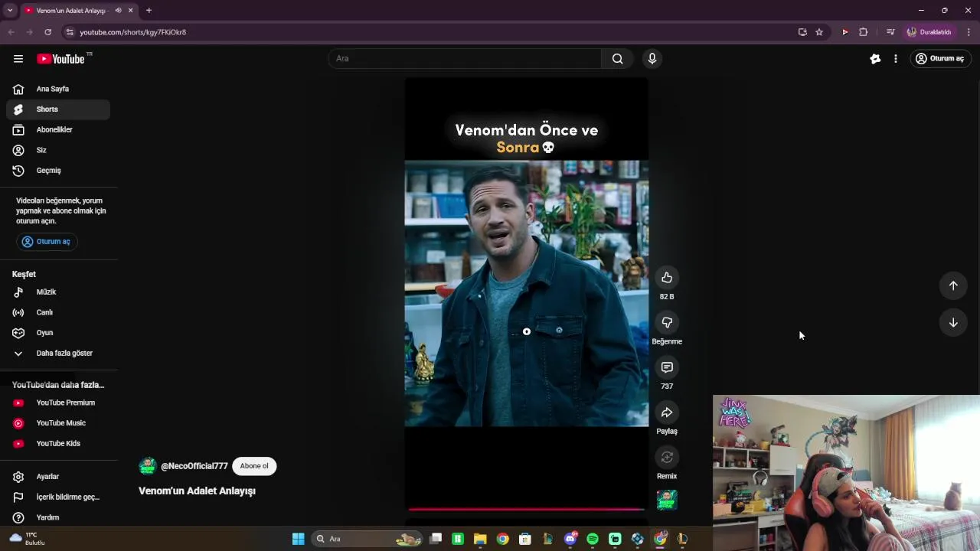Open Abonelikler in the sidebar
The width and height of the screenshot is (980, 551).
[x=58, y=130]
